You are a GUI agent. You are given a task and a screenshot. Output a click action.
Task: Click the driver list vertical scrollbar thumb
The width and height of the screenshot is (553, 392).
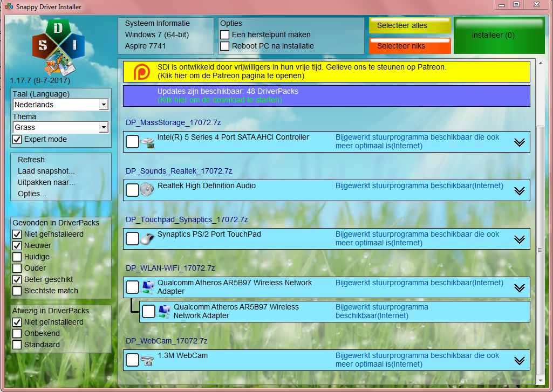[540, 250]
